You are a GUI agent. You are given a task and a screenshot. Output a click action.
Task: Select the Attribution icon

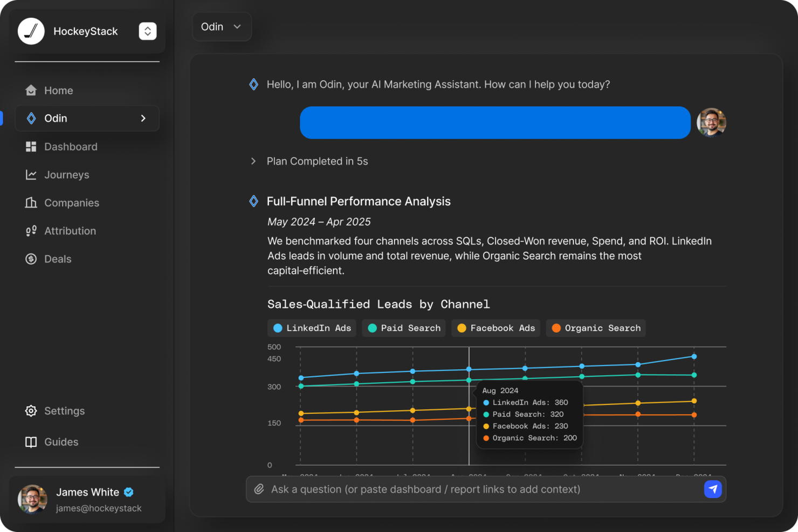31,231
